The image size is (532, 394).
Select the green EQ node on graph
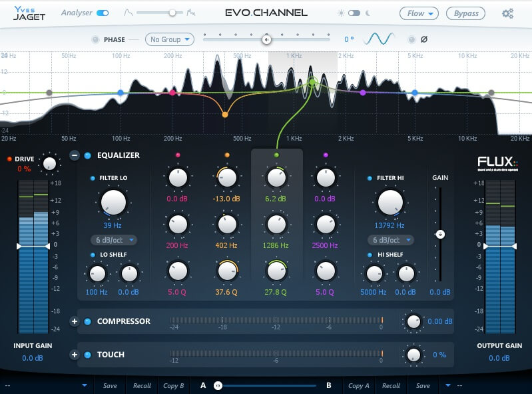pos(312,81)
